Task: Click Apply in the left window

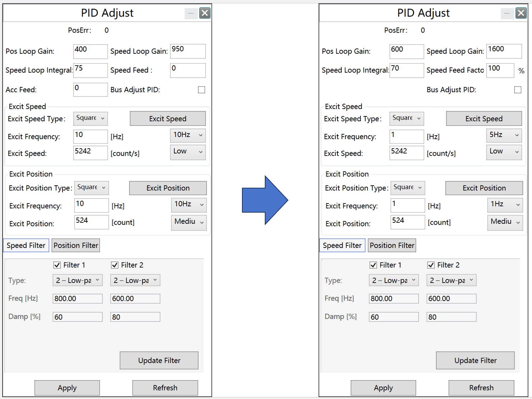Action: [x=67, y=388]
